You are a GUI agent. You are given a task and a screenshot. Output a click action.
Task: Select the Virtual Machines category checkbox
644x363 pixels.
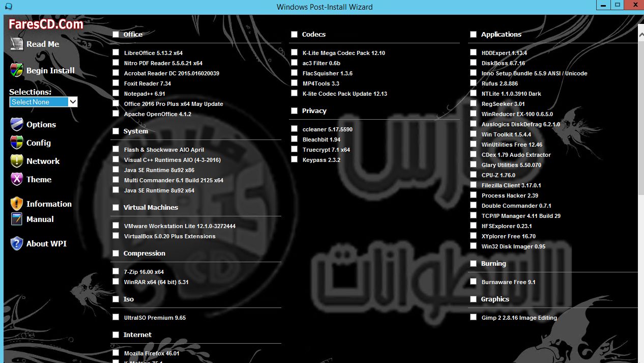(x=116, y=207)
